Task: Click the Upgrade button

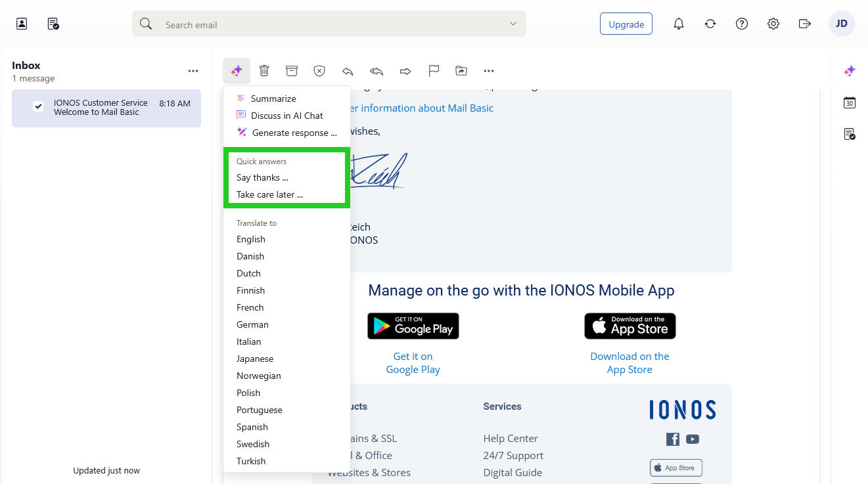Action: [626, 23]
